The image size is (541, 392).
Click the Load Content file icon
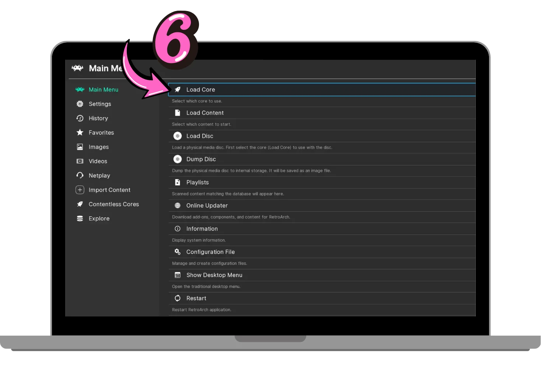tap(178, 113)
